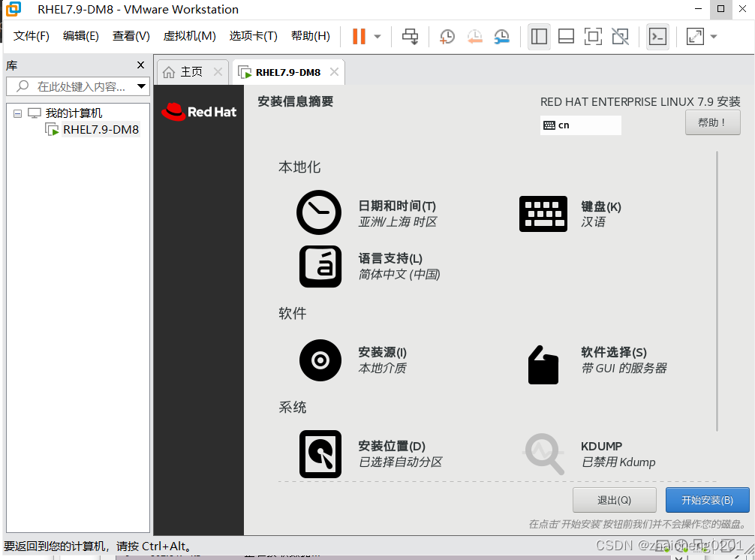The image size is (755, 560).
Task: Click the Red Hat logo
Action: tap(199, 112)
